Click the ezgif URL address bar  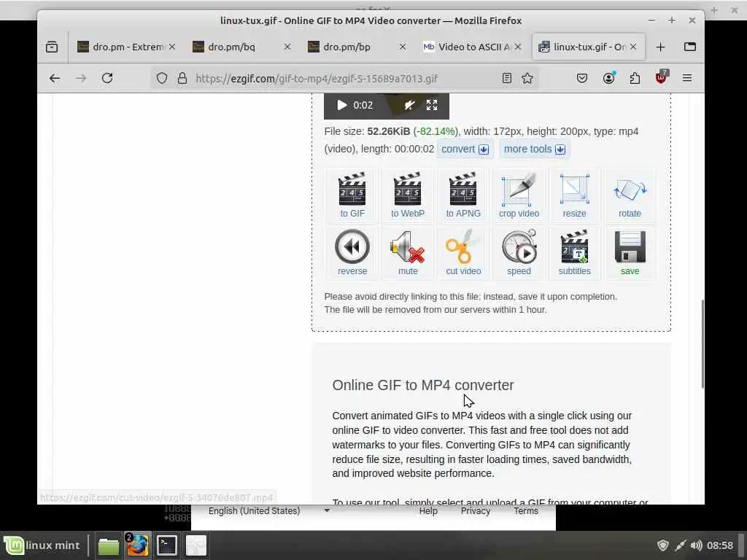(x=317, y=79)
